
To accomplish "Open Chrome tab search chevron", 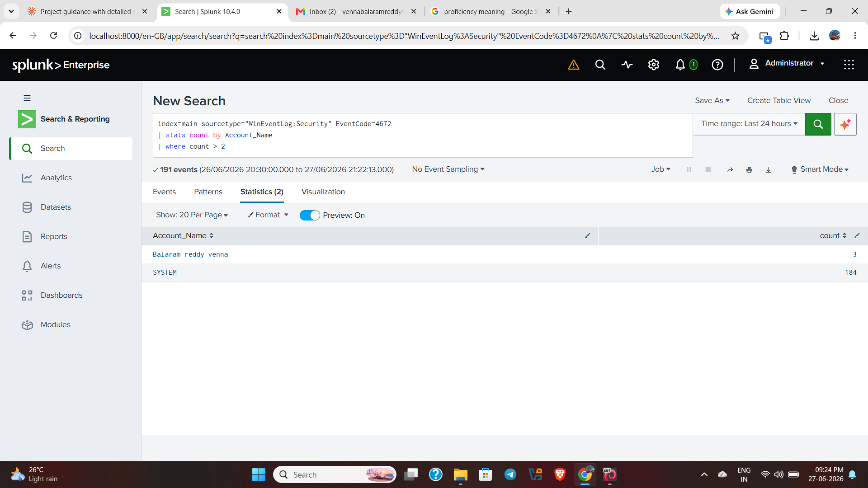I will tap(11, 11).
